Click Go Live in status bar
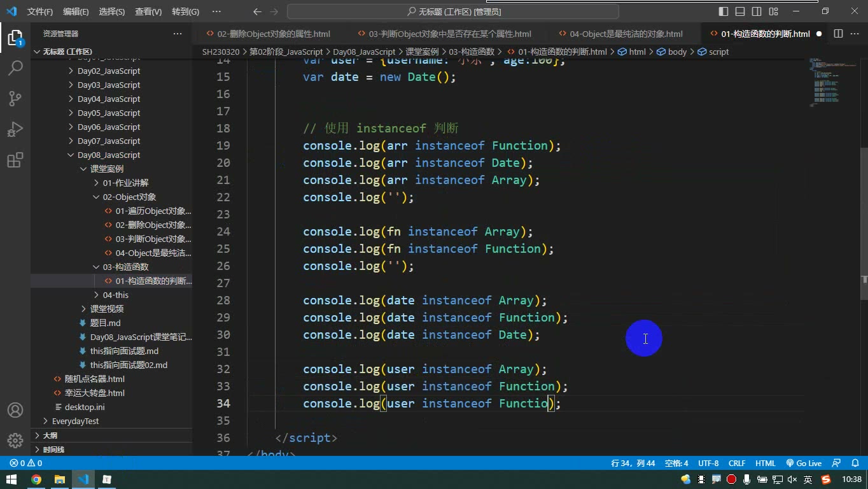 pos(804,464)
